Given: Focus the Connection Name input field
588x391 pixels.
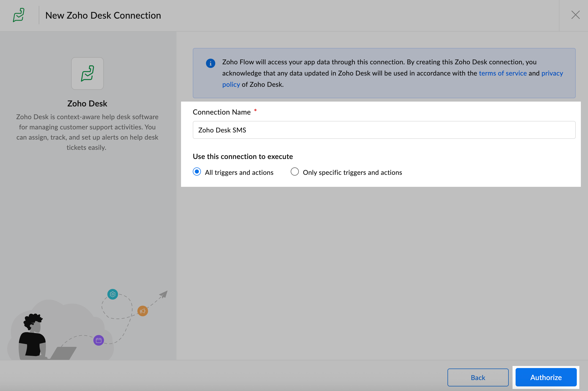Looking at the screenshot, I should (384, 130).
